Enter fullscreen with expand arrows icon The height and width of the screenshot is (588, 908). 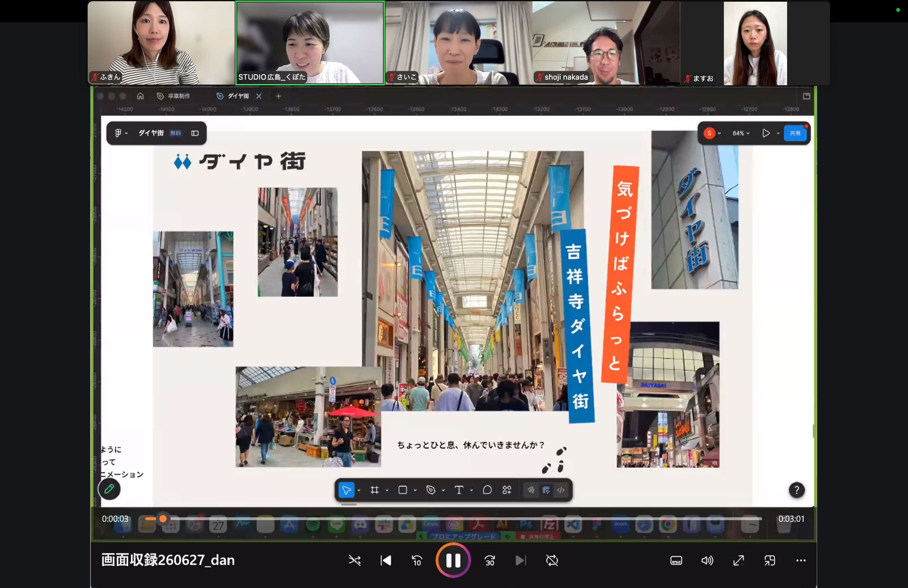tap(739, 560)
